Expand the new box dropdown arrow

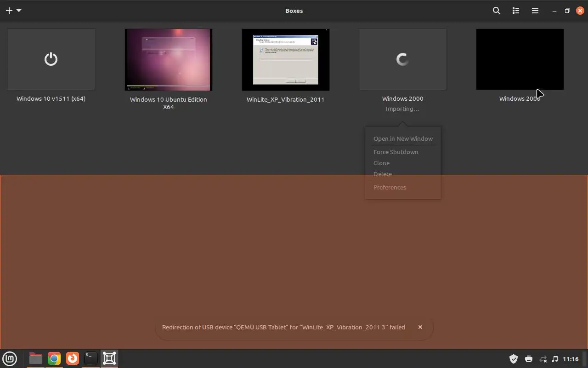tap(19, 11)
